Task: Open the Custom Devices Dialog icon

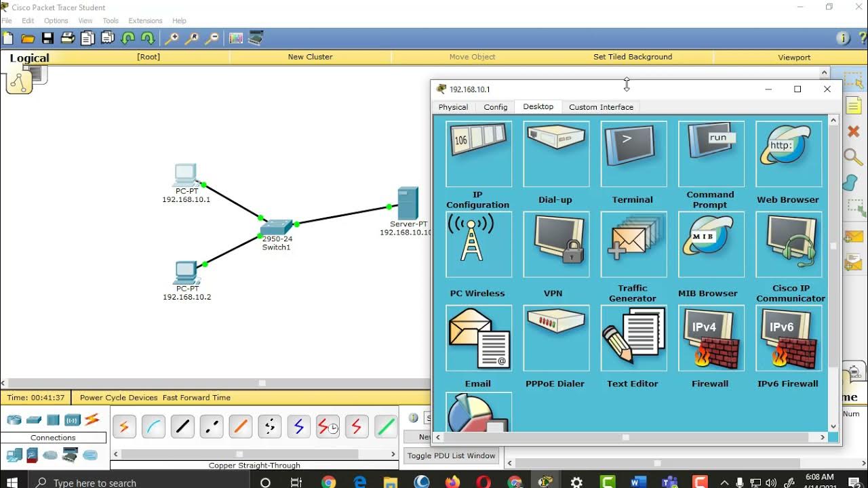Action: pyautogui.click(x=256, y=38)
